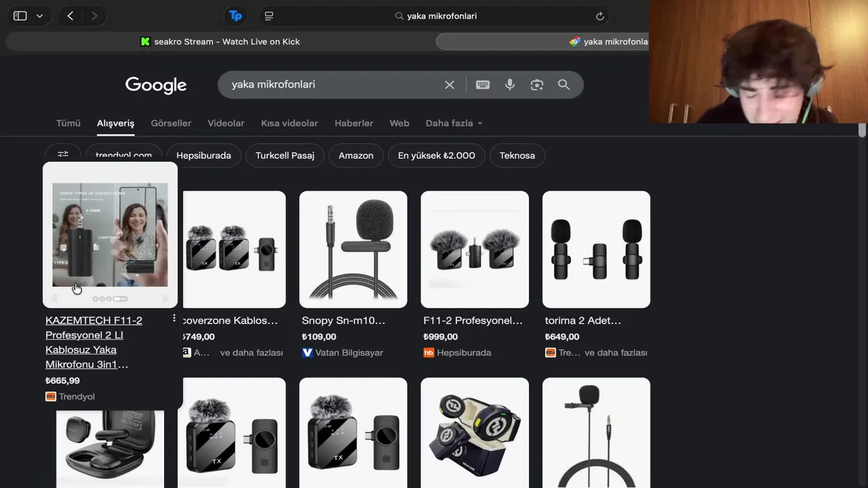Open the torima 2 Adet… title link
The image size is (868, 488).
(x=583, y=321)
